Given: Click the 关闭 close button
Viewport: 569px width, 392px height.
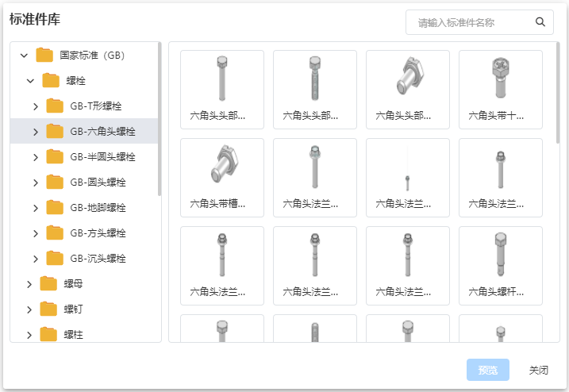Looking at the screenshot, I should tap(538, 371).
